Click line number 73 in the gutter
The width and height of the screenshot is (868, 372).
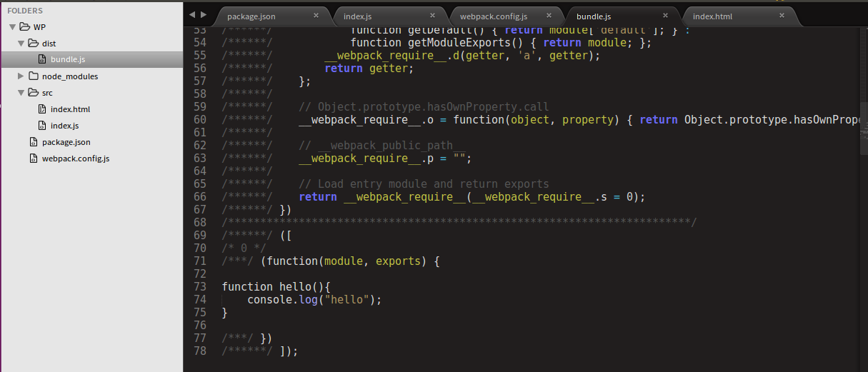pyautogui.click(x=199, y=286)
